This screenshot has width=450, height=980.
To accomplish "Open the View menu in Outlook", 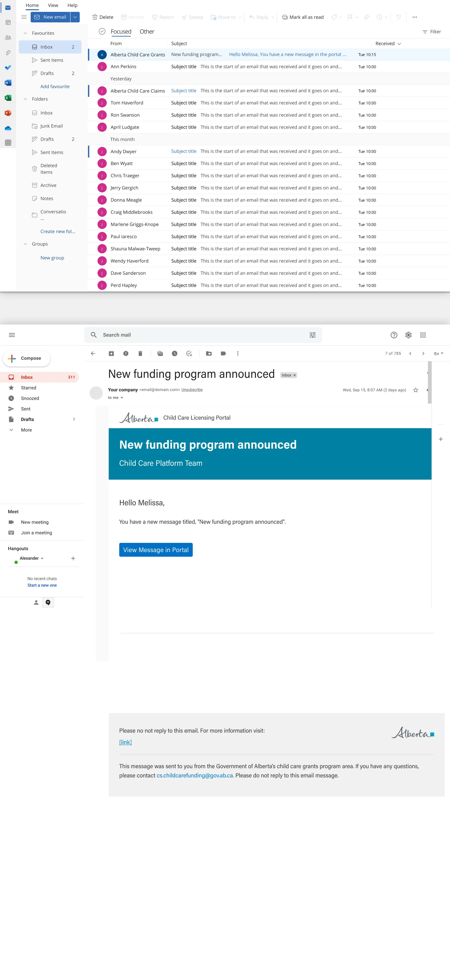I will click(53, 5).
